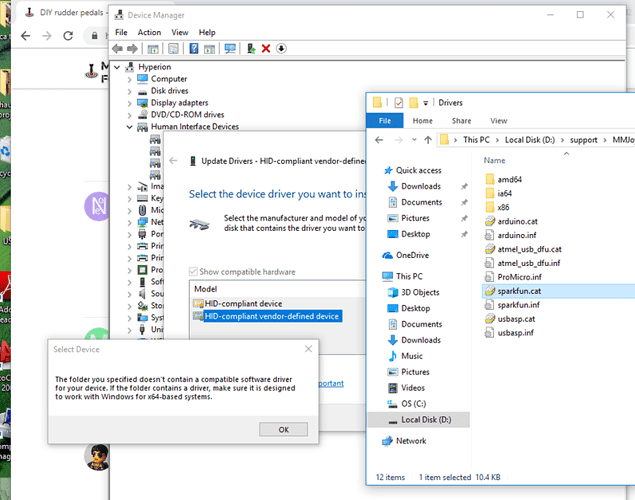635x500 pixels.
Task: Click the red X uninstall device icon
Action: [265, 48]
